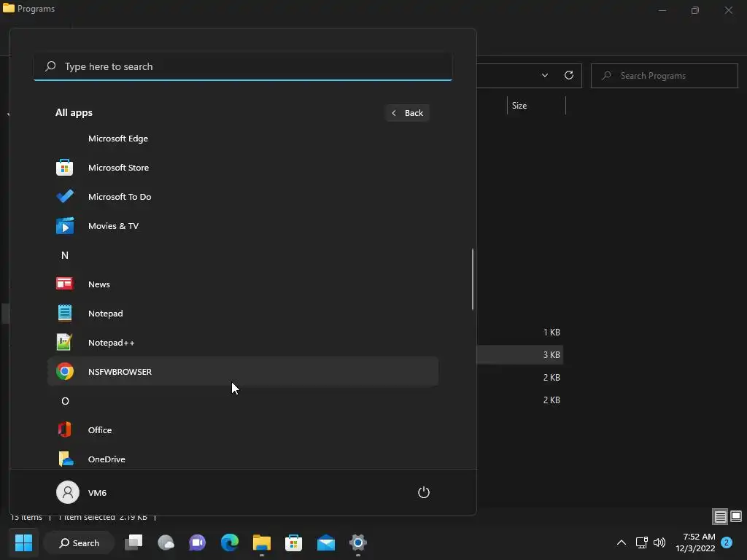Restore the Programs window size
This screenshot has width=747, height=560.
(x=695, y=10)
